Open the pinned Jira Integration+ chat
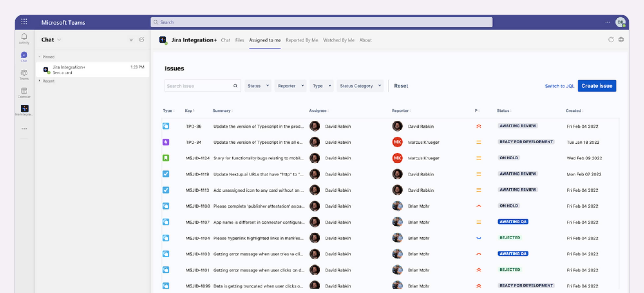Image resolution: width=644 pixels, height=293 pixels. click(93, 69)
